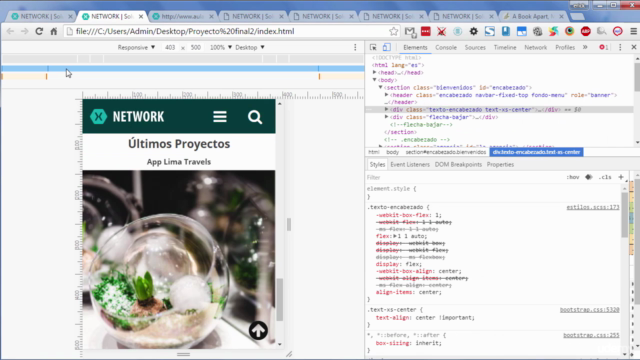Toggle the .cls class editor
Image resolution: width=640 pixels, height=360 pixels.
click(x=605, y=177)
